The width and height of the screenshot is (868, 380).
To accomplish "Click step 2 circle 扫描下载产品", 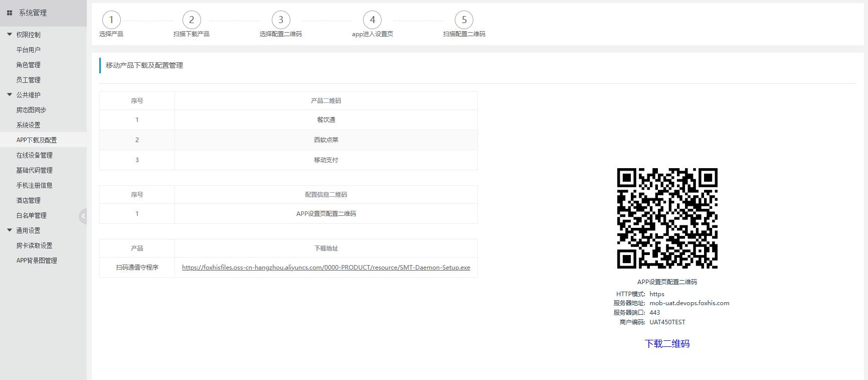I will (192, 20).
